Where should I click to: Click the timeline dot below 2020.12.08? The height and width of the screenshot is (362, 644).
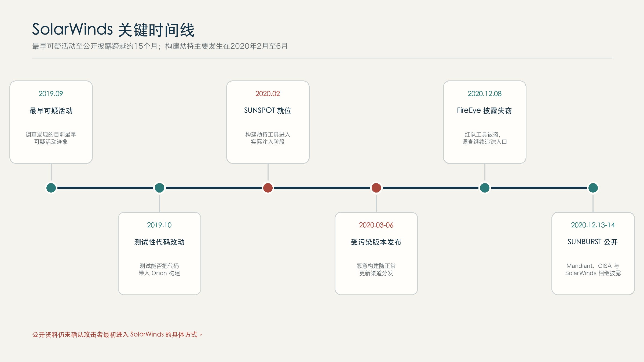(x=485, y=188)
